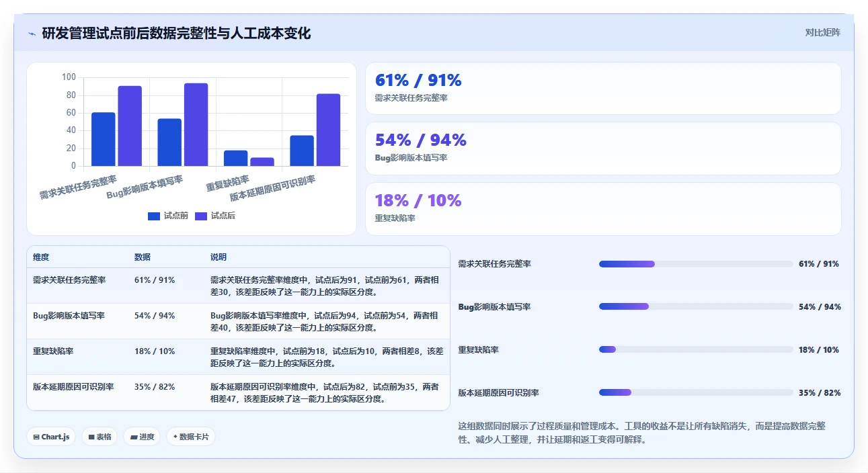Image resolution: width=868 pixels, height=473 pixels.
Task: Click the chart y-axis label 100
Action: 69,77
